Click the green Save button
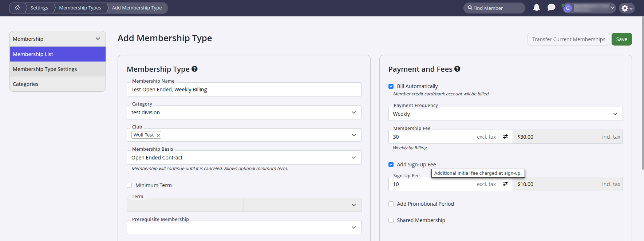This screenshot has width=644, height=241. point(621,39)
